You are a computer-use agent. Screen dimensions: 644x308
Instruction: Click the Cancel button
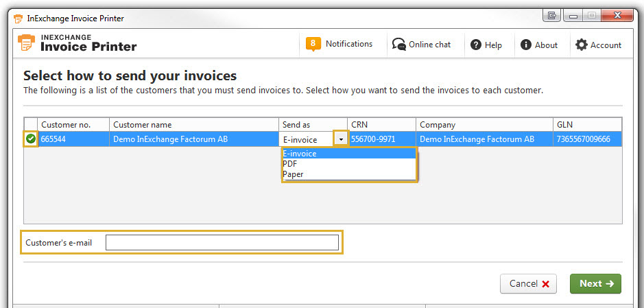click(528, 284)
